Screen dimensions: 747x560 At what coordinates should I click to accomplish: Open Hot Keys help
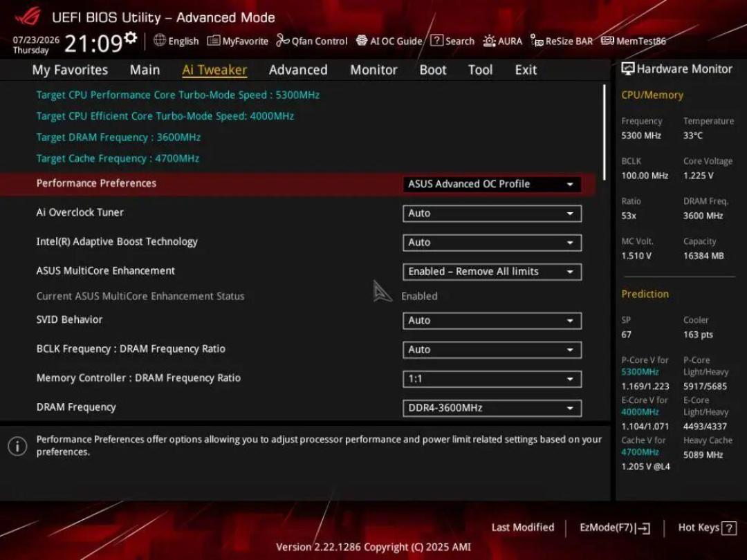coord(707,528)
